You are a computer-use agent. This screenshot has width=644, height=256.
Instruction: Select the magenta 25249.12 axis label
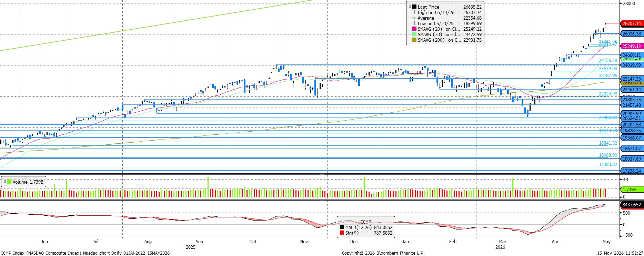pos(632,46)
